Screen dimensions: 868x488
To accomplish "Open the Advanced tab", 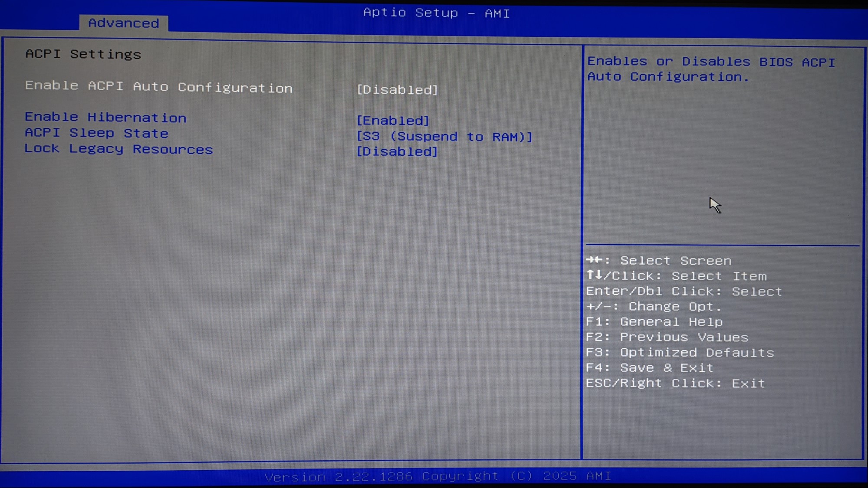I will click(124, 23).
